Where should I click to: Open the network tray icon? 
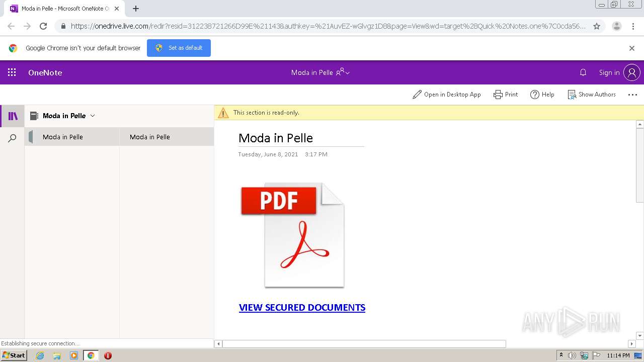point(584,355)
